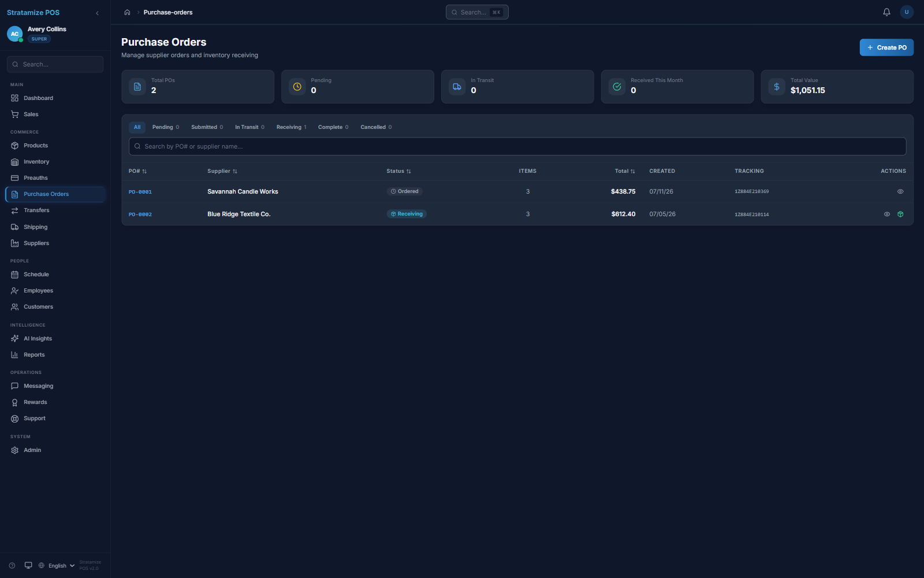The height and width of the screenshot is (578, 924).
Task: Open Transfers page
Action: point(55,210)
